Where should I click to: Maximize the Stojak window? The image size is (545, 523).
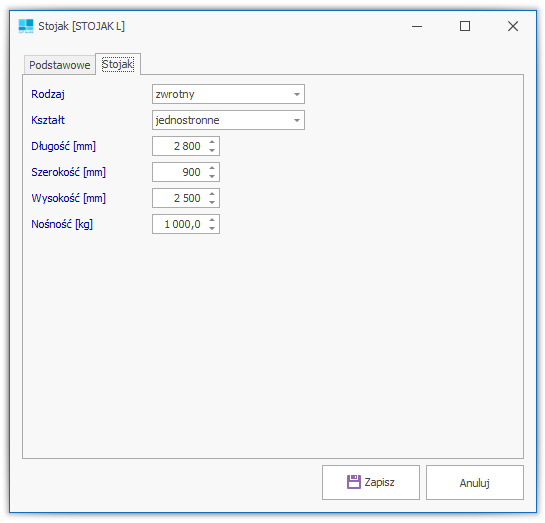click(x=465, y=26)
